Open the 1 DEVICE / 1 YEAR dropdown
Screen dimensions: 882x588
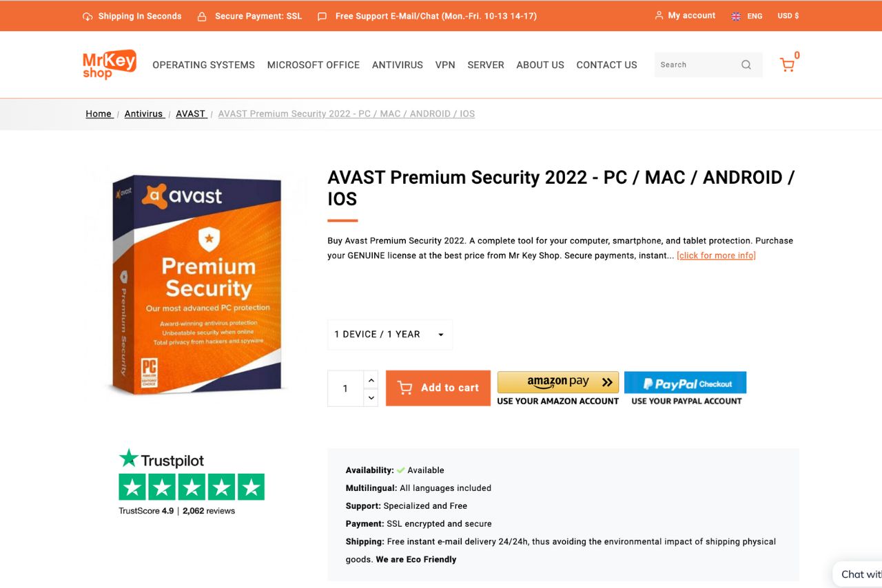389,334
